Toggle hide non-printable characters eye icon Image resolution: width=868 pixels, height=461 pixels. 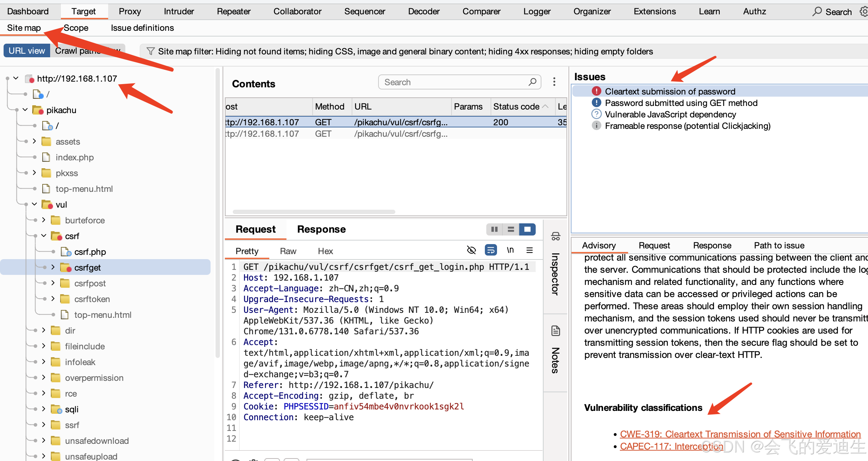[471, 250]
